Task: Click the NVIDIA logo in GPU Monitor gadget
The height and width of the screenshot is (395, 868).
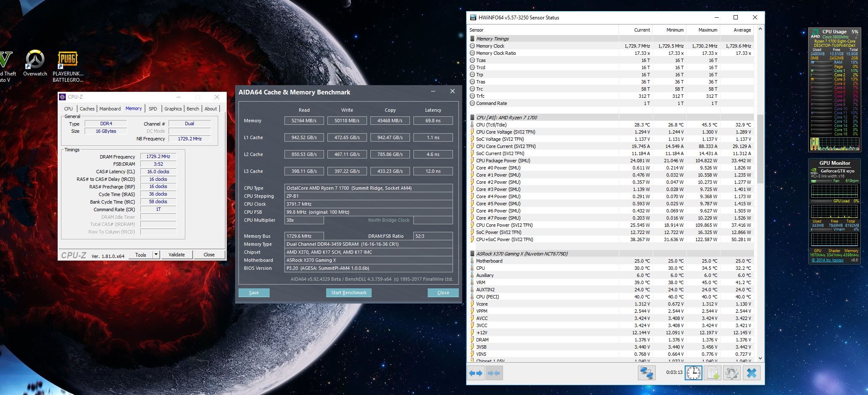Action: point(815,172)
